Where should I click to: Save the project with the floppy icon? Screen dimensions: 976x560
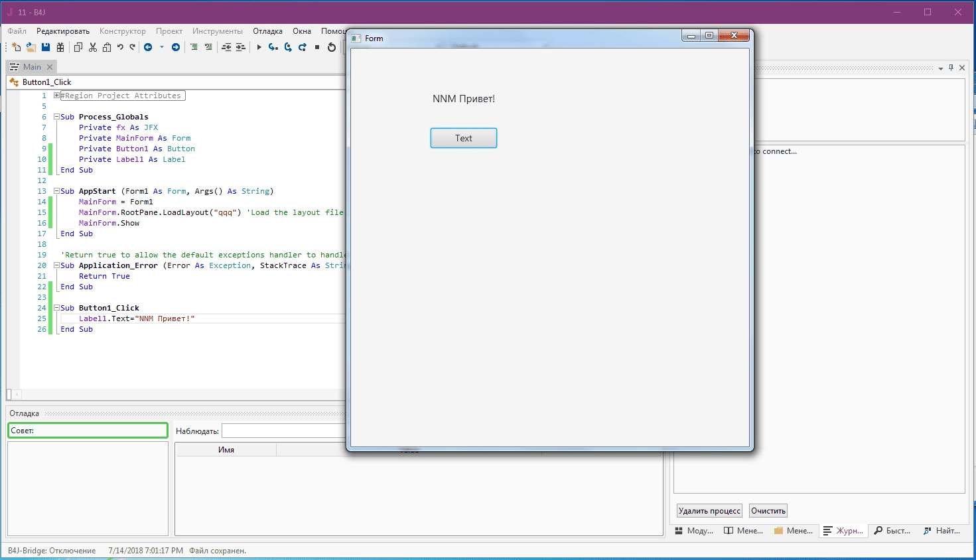click(46, 47)
